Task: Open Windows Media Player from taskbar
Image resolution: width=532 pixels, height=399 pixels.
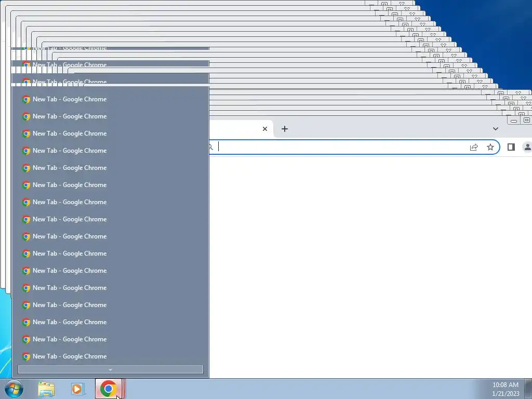Action: click(x=77, y=389)
